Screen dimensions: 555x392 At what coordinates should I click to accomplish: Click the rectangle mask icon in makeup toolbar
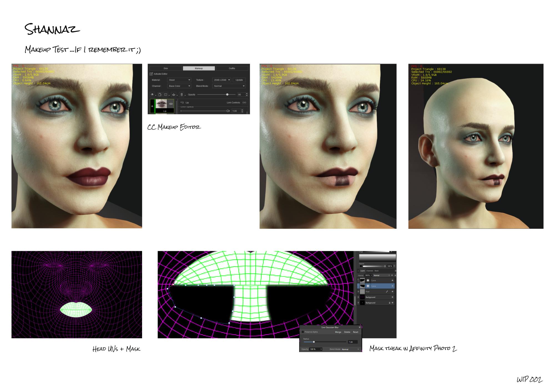tap(166, 95)
